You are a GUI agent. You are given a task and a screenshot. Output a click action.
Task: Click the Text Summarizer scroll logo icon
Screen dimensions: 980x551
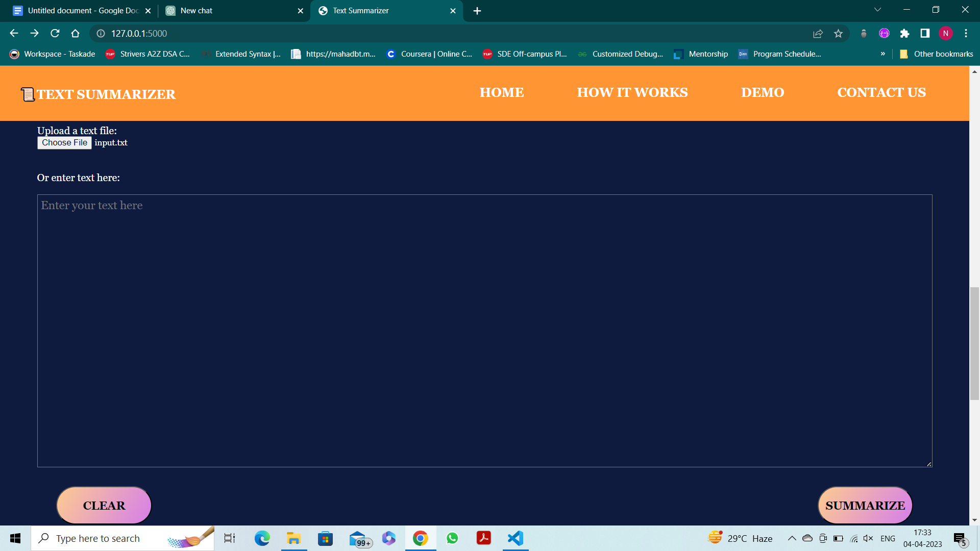[x=28, y=94]
